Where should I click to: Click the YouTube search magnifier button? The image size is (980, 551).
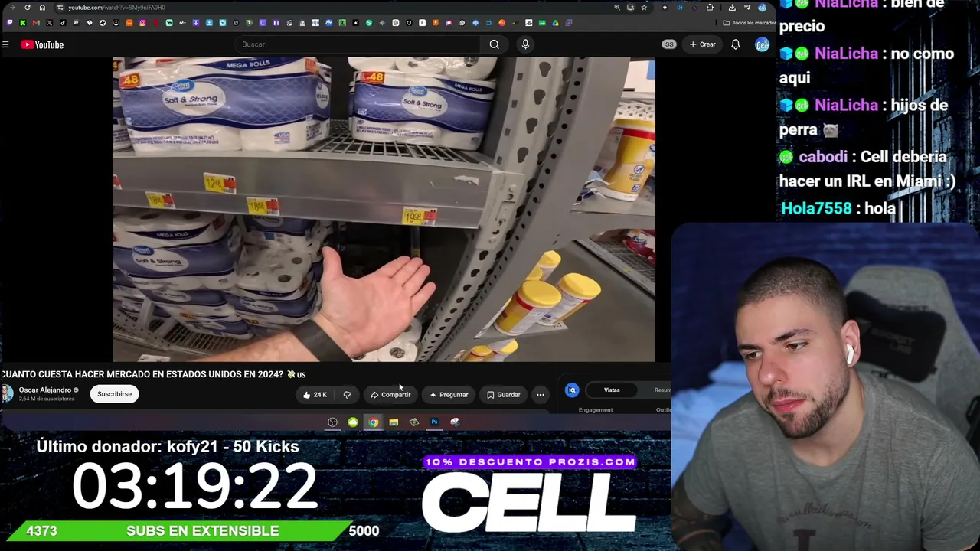495,44
